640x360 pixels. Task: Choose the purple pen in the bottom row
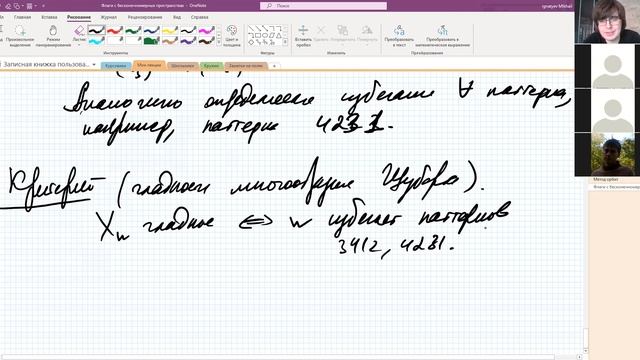[x=188, y=40]
